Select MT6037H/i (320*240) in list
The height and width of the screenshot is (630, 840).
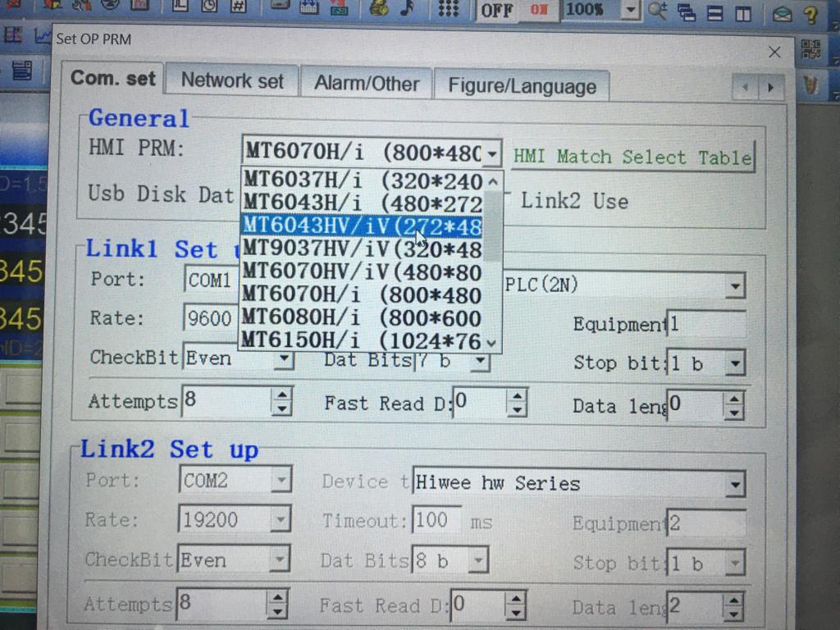tap(363, 181)
